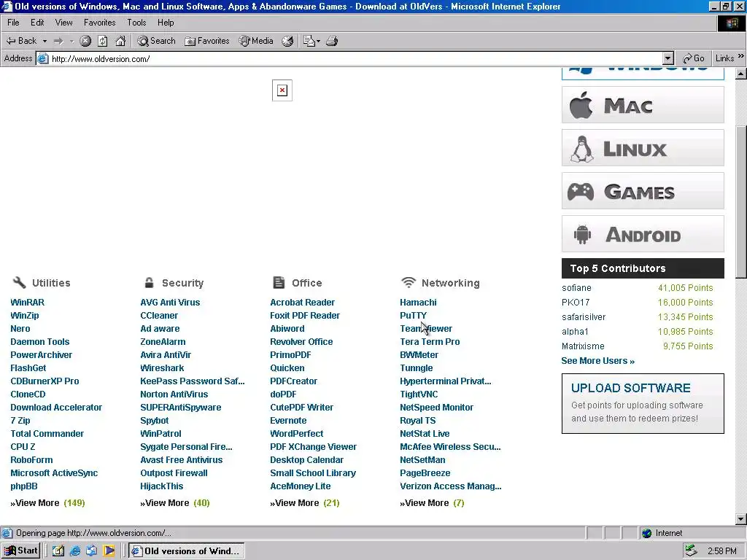Select the Linux penguin platform button
Image resolution: width=747 pixels, height=560 pixels.
[x=643, y=148]
